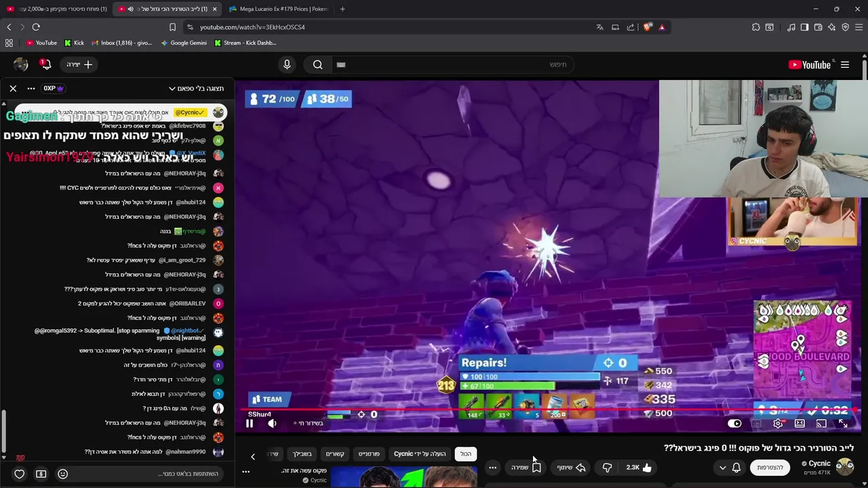The image size is (868, 488).
Task: Like the video with 2.3K likes
Action: pyautogui.click(x=639, y=467)
